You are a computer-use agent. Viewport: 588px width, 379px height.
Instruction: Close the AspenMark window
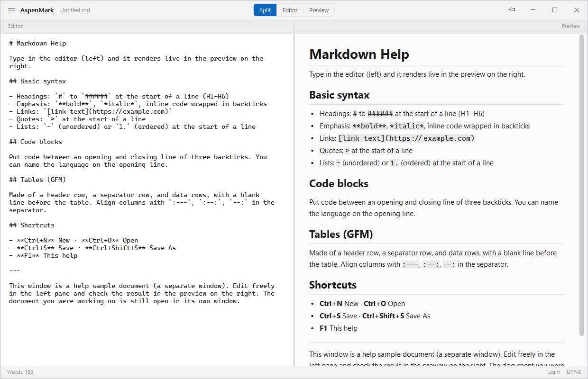tap(577, 10)
